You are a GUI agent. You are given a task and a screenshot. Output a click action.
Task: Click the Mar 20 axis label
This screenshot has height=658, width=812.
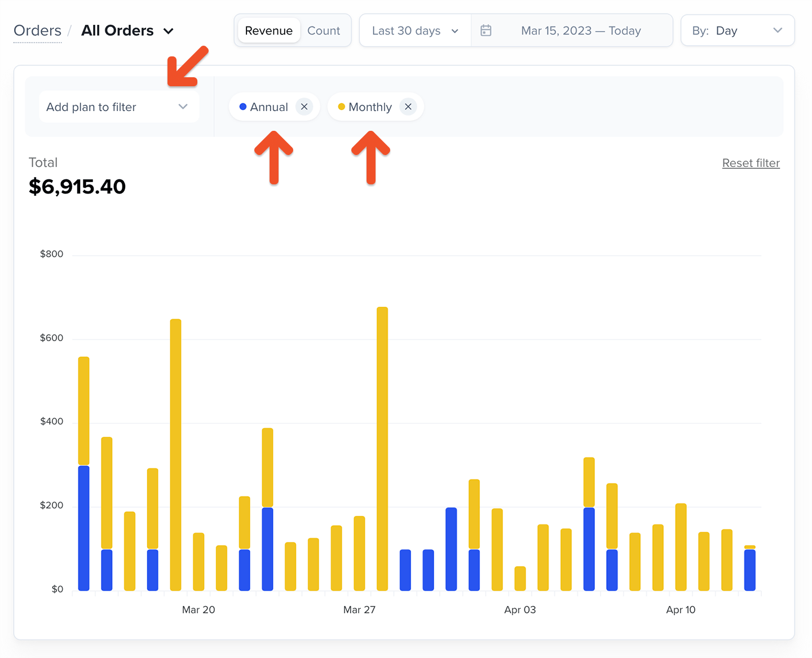click(198, 610)
